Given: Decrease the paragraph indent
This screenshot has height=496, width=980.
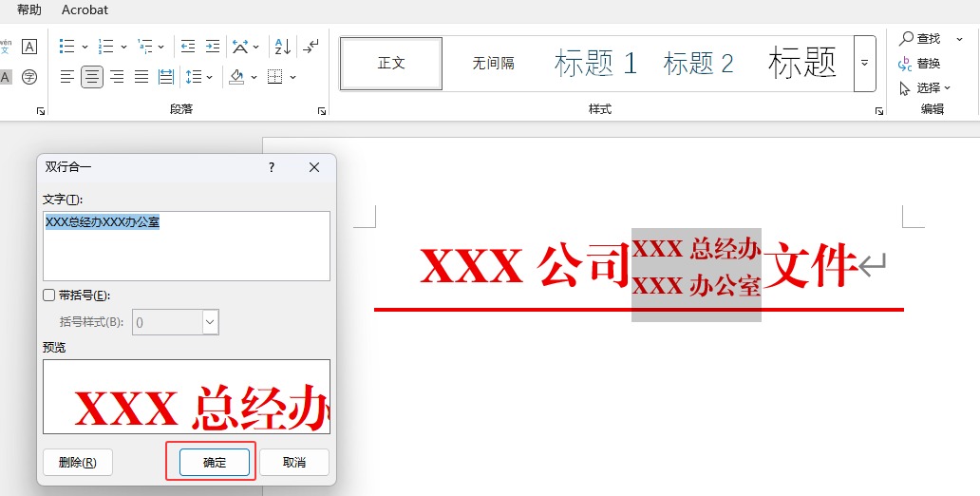Looking at the screenshot, I should pyautogui.click(x=187, y=47).
